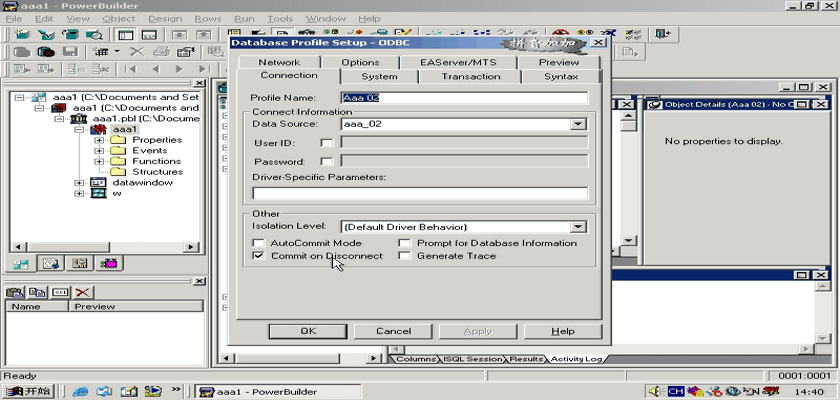Click the magnifier preview toolbar icon
The height and width of the screenshot is (400, 840).
94,35
